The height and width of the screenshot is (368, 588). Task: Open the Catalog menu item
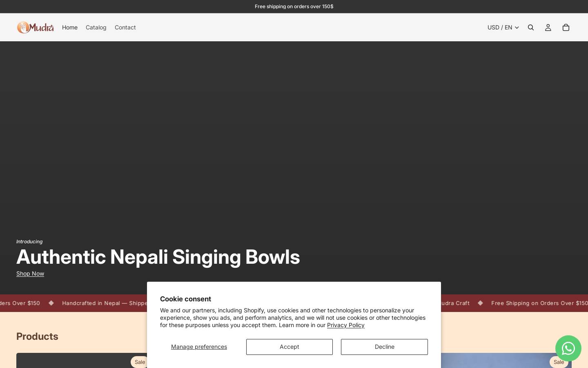click(x=96, y=27)
